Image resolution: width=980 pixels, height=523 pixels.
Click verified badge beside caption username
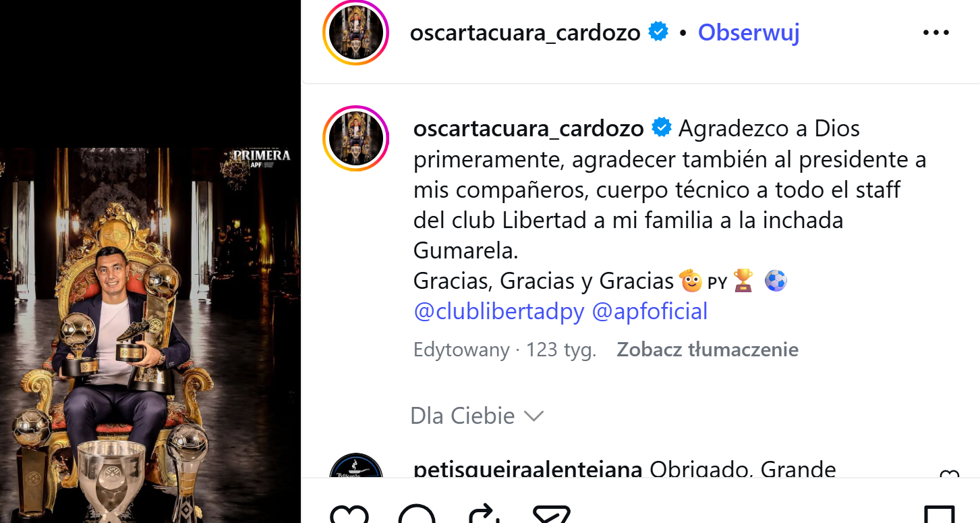pyautogui.click(x=662, y=128)
